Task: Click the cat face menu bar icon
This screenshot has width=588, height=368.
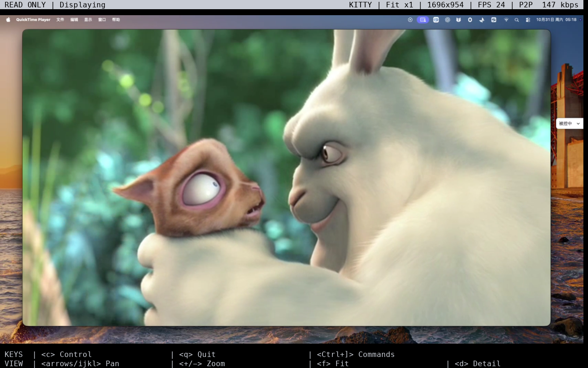Action: (458, 20)
